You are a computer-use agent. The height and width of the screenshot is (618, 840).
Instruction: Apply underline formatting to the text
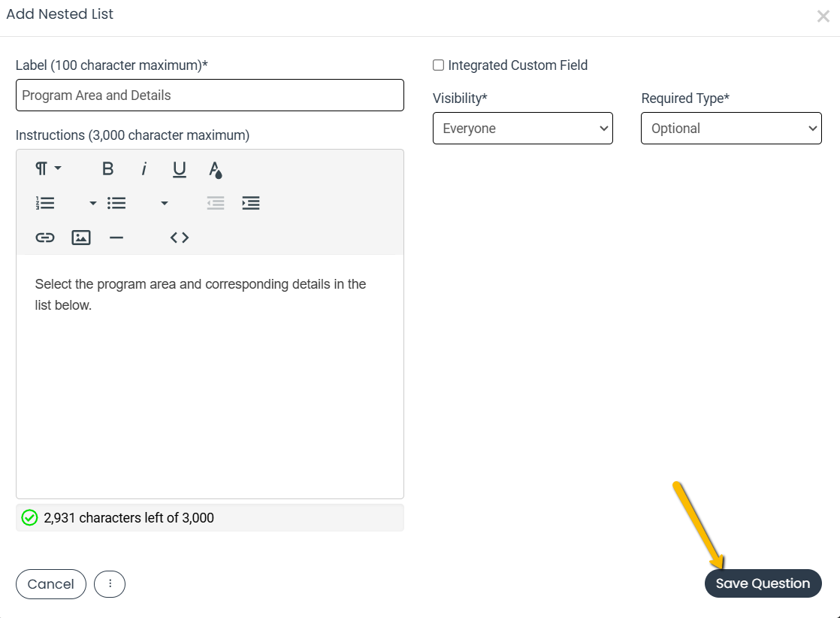(179, 168)
